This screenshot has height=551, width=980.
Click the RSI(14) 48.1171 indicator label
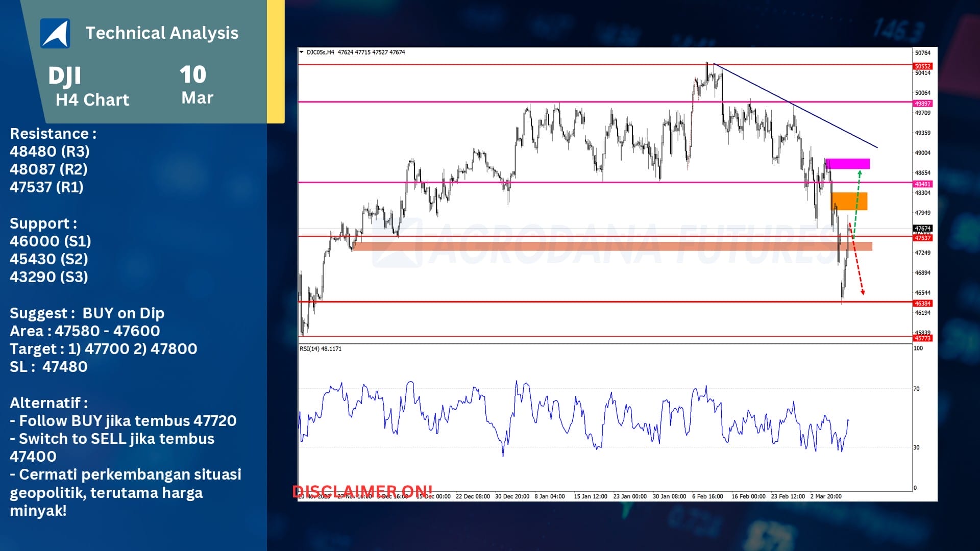321,349
